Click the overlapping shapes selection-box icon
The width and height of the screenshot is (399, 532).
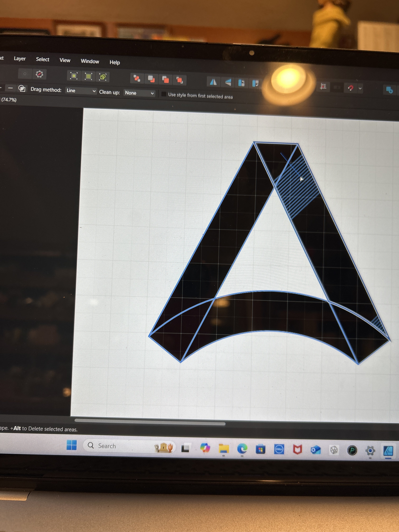[103, 77]
